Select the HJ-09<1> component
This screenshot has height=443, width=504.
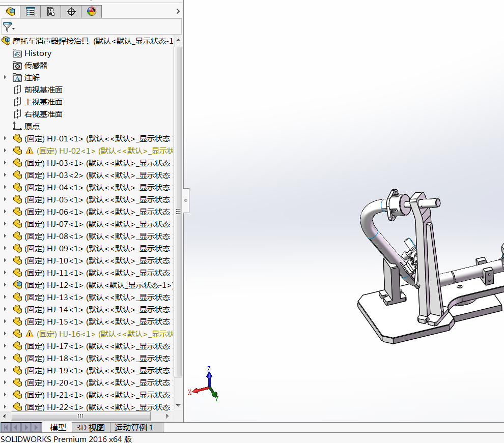(97, 249)
